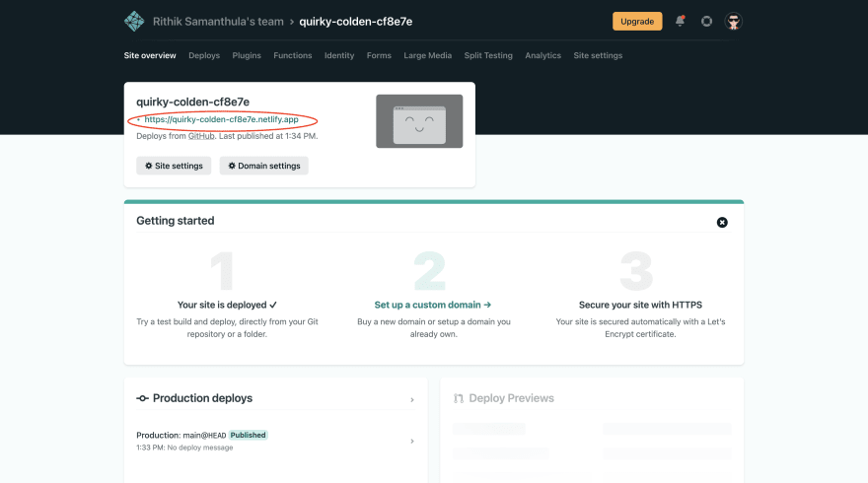This screenshot has width=868, height=483.
Task: Open the Production deploys heading
Action: (202, 398)
